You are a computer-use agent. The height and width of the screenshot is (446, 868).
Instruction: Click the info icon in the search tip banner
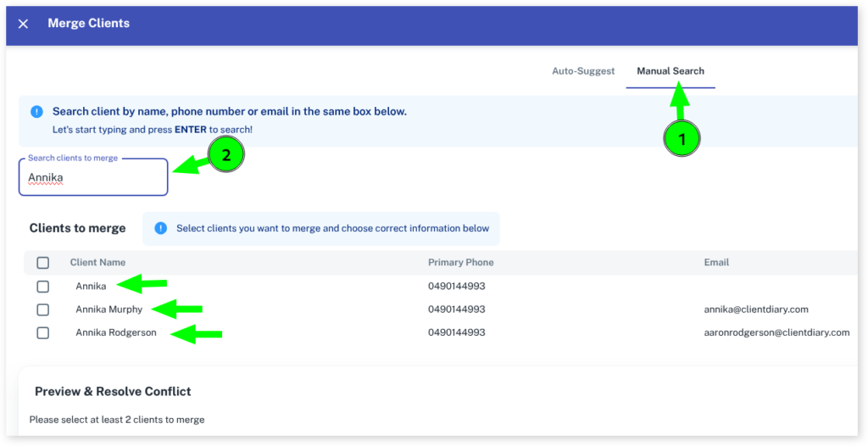point(36,111)
